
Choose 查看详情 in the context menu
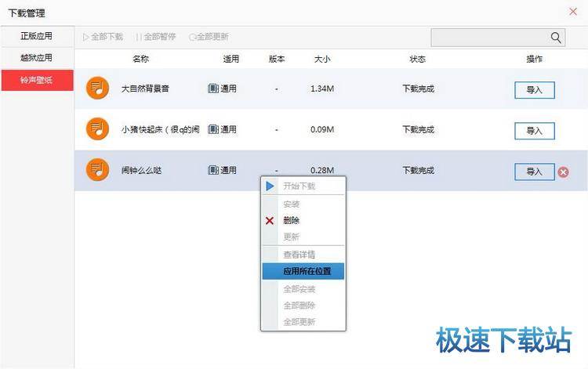(303, 255)
